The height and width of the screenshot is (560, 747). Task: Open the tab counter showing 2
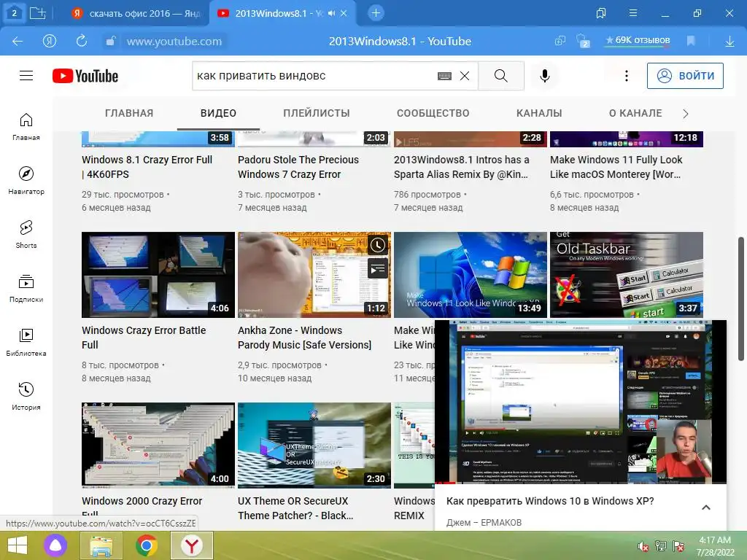coord(14,13)
